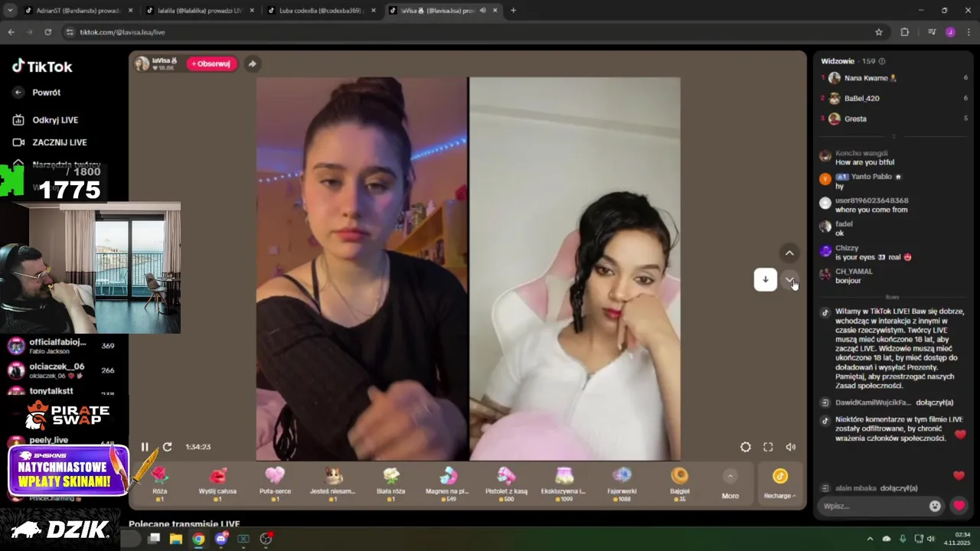The height and width of the screenshot is (551, 980).
Task: Go back with the Powrót arrow
Action: tap(18, 93)
